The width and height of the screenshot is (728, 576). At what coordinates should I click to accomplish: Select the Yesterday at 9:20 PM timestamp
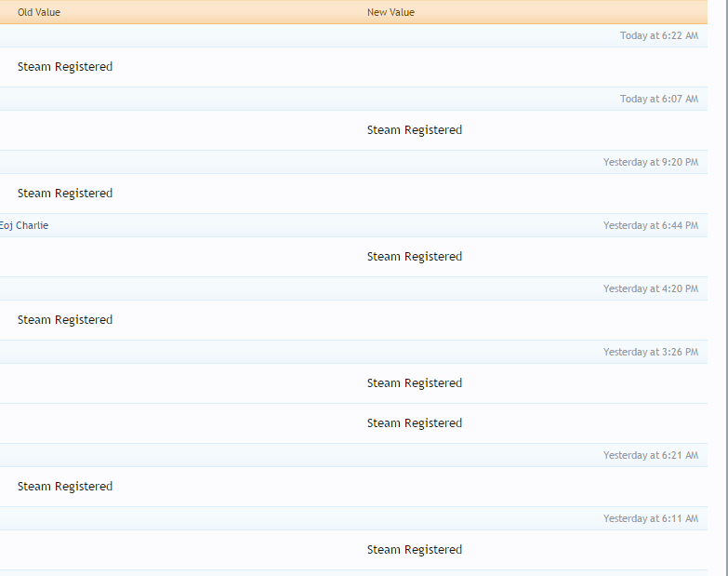651,162
